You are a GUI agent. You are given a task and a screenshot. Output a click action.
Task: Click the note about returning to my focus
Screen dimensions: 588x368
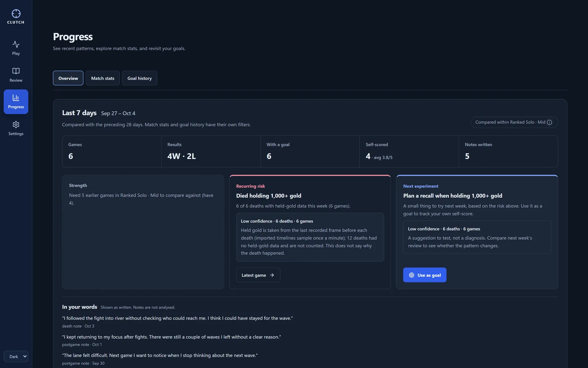(x=172, y=337)
